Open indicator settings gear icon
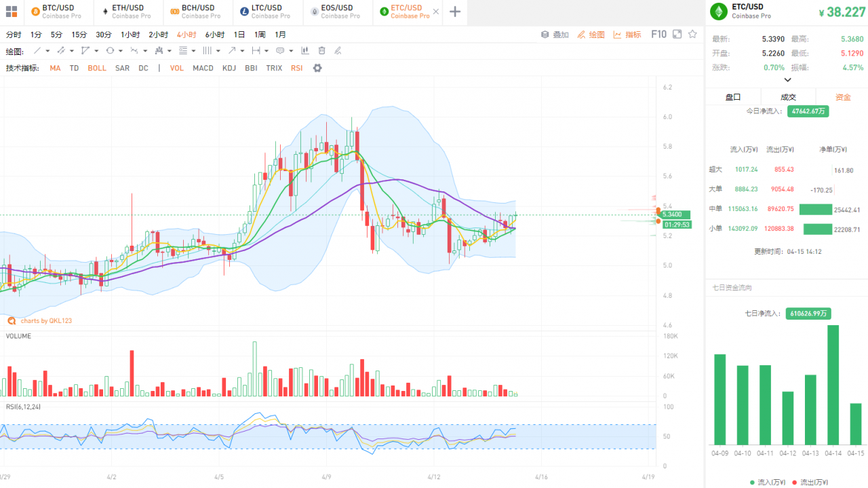Screen dimensions: 868x488 pos(317,68)
